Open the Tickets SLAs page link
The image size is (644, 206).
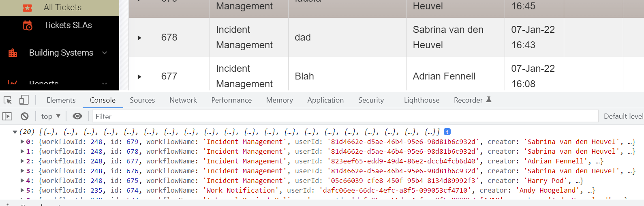(x=68, y=25)
